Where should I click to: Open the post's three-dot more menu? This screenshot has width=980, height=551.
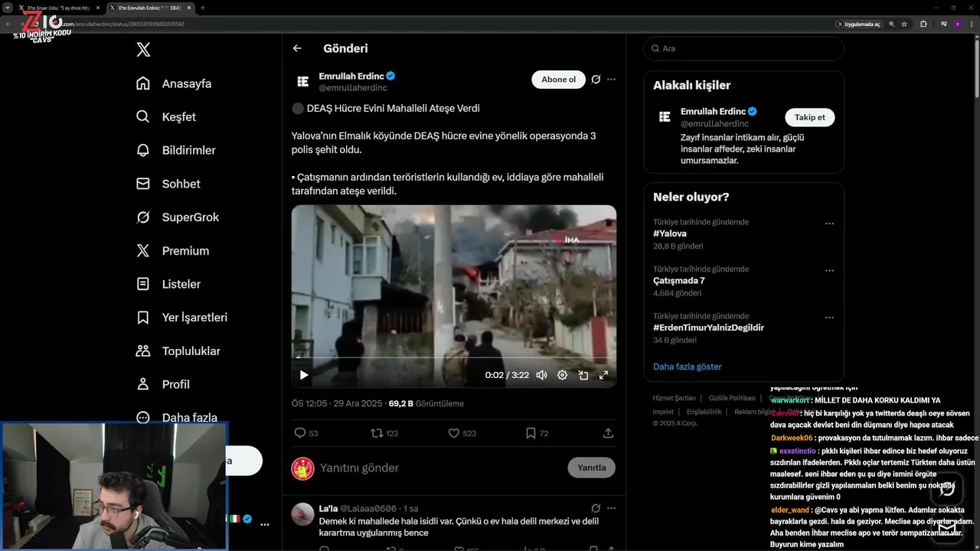click(611, 80)
